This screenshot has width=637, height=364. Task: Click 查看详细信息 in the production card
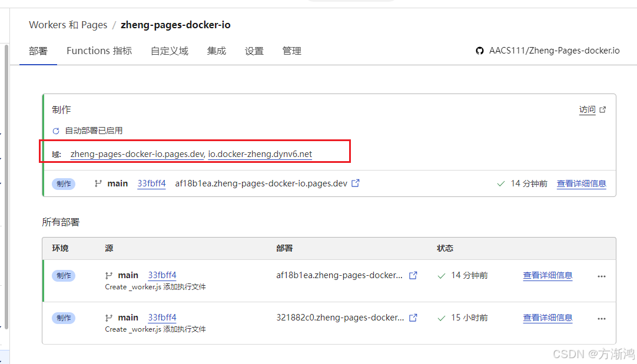[x=581, y=183]
